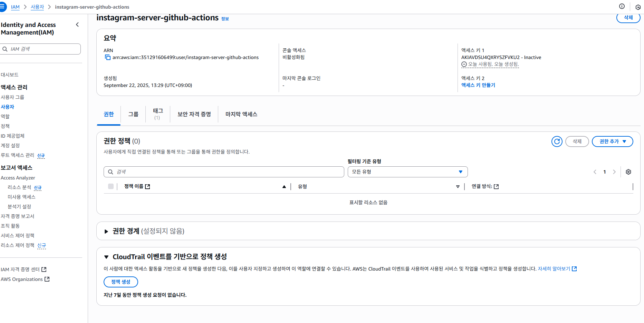
Task: Open 역할 in the sidebar
Action: 5,117
